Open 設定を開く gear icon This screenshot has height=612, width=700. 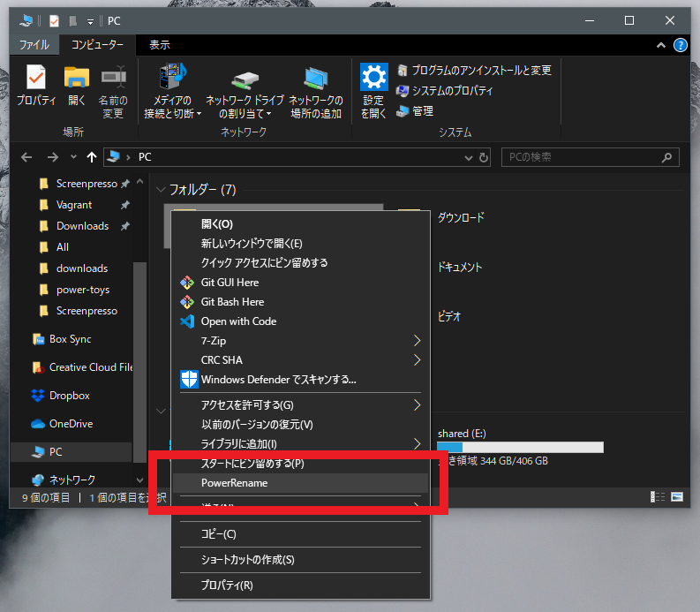click(x=373, y=77)
